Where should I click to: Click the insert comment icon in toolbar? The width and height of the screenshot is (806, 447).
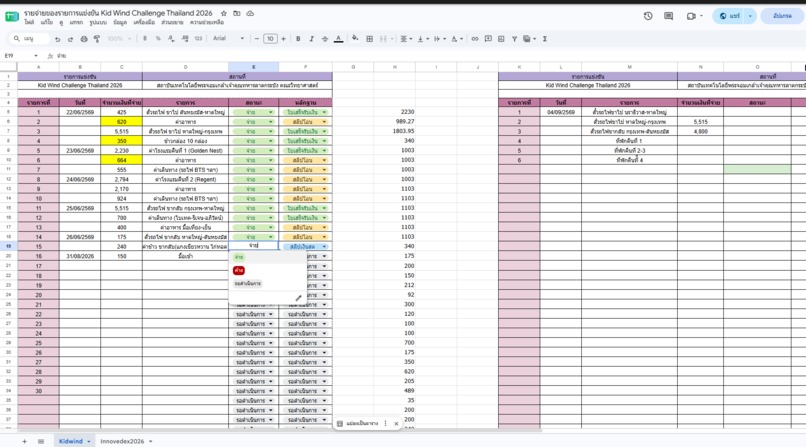pos(488,39)
